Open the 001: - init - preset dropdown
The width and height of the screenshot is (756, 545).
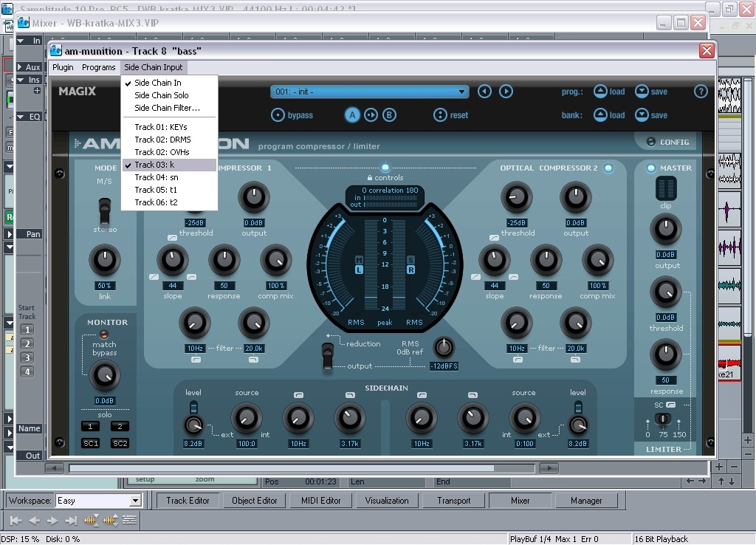[369, 92]
